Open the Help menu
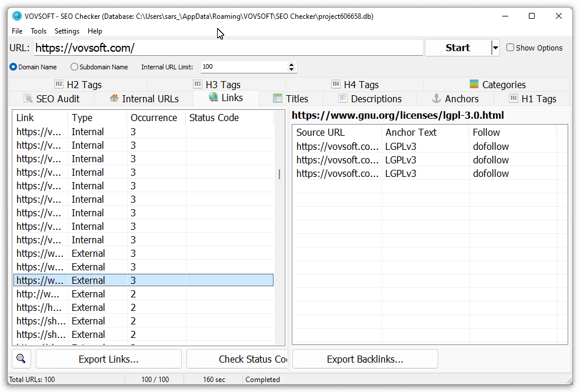Screen dimensions: 580x392 pos(95,31)
